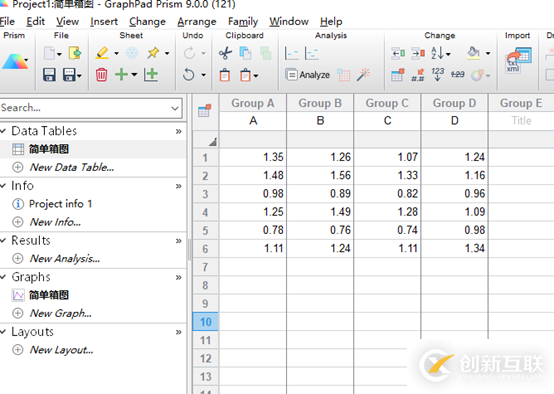The image size is (554, 394).
Task: Collapse the Graphs section chevron
Action: (4, 277)
